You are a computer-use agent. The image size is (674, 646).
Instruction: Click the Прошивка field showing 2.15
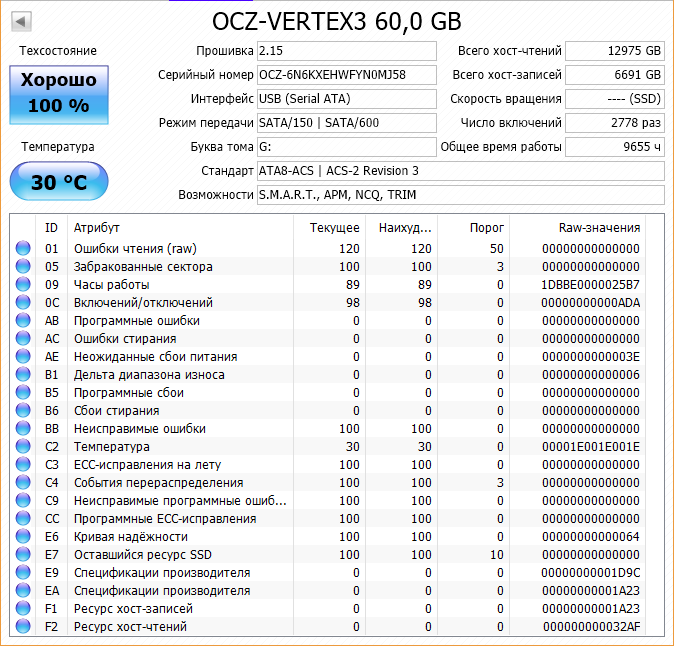point(346,51)
